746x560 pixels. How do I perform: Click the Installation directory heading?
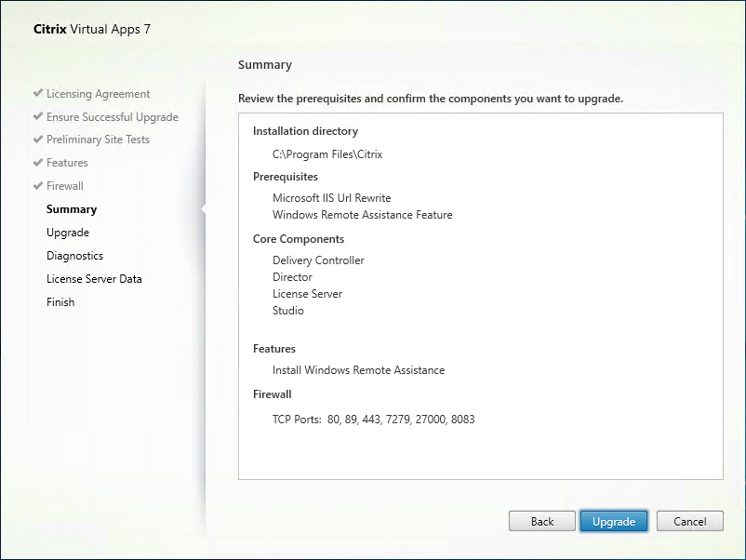[305, 131]
